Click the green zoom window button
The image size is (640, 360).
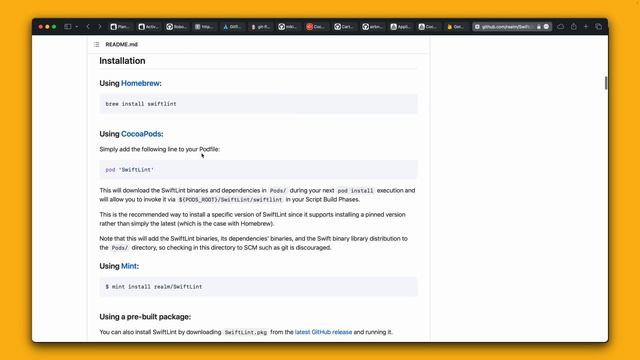[54, 27]
